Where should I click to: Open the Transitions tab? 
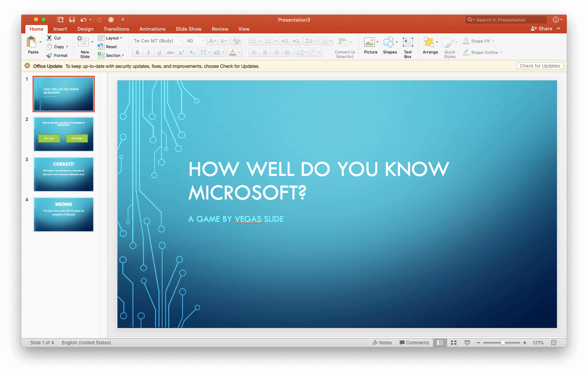pos(116,29)
